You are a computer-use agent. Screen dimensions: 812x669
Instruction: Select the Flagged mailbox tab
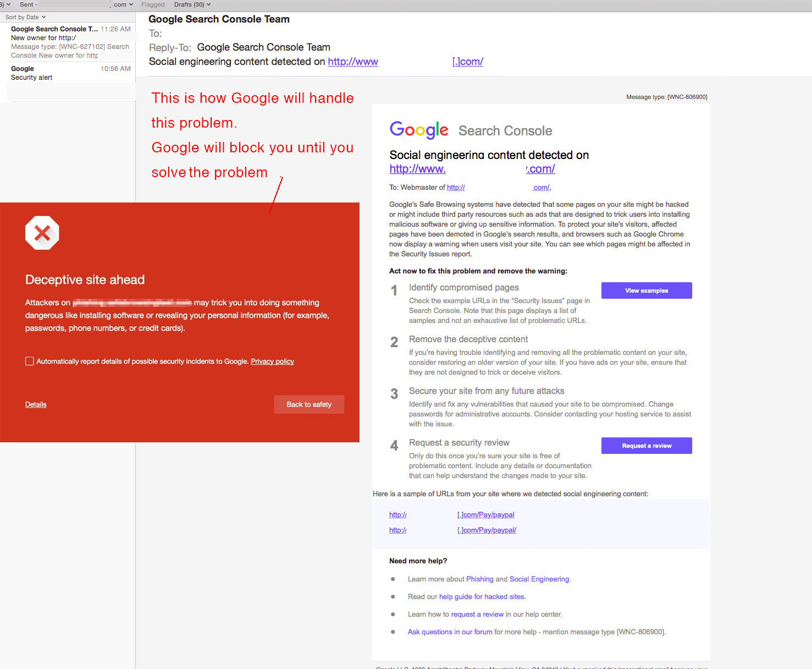coord(153,4)
